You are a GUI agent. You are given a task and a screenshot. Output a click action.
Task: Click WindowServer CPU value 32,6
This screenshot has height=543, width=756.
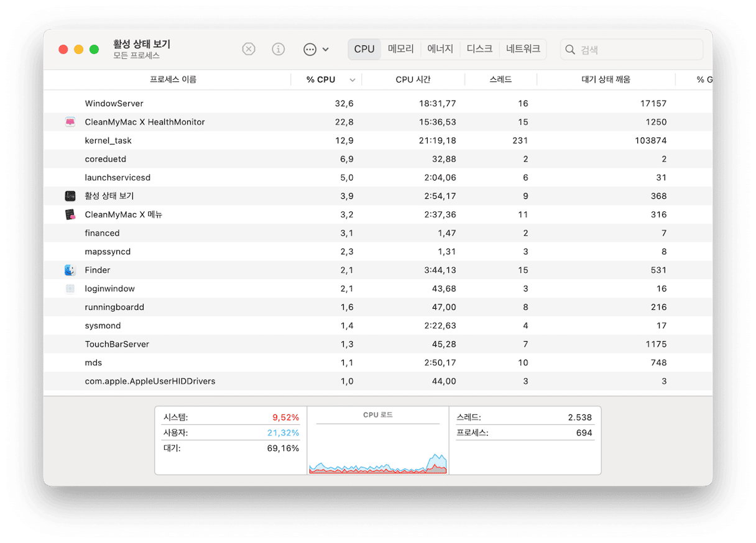pyautogui.click(x=344, y=104)
